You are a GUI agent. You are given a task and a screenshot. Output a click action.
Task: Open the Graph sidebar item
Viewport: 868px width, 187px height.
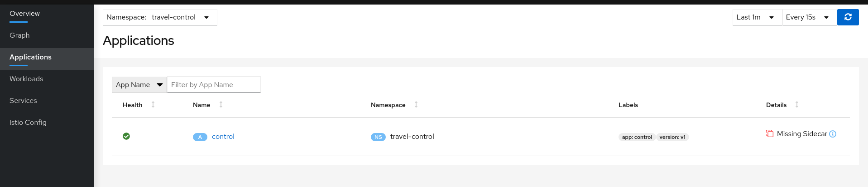point(19,35)
